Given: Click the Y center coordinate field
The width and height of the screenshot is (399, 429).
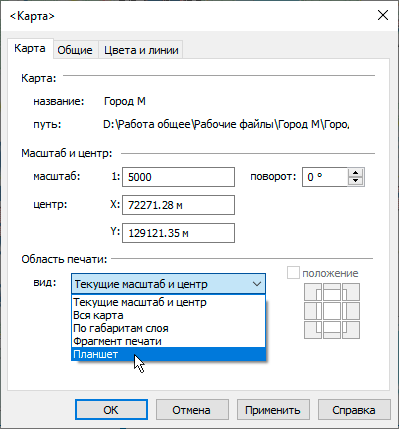Looking at the screenshot, I should coord(178,233).
